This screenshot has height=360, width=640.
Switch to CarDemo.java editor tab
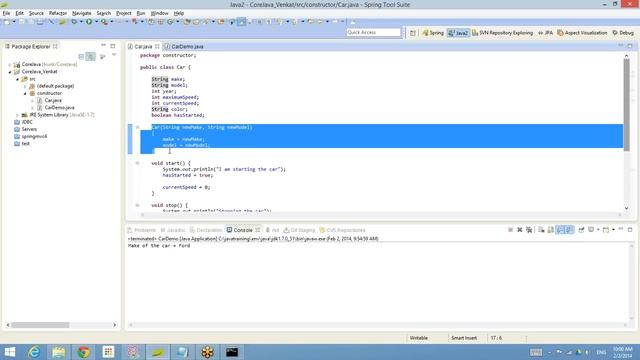[184, 47]
